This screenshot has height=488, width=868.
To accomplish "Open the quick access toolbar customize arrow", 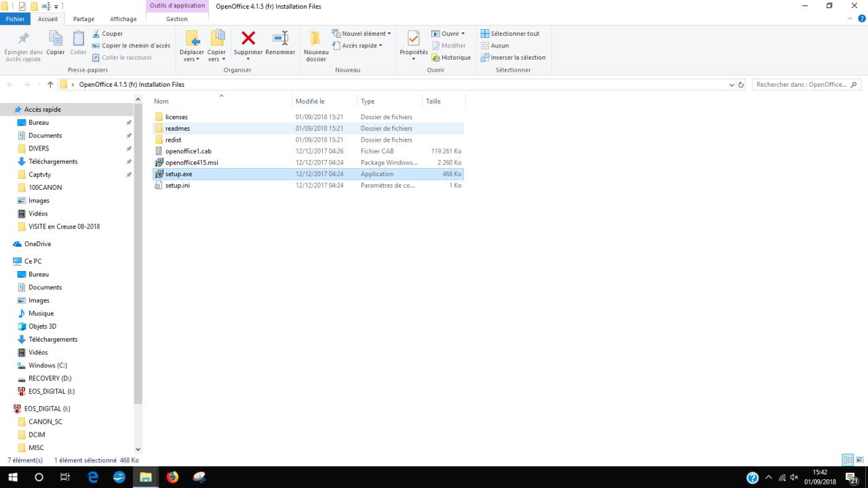I will 56,6.
